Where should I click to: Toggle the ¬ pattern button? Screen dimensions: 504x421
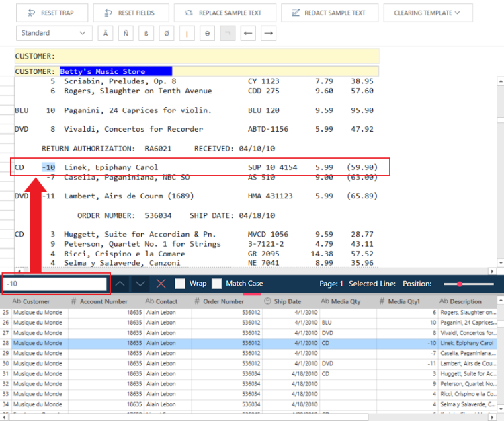pyautogui.click(x=228, y=33)
